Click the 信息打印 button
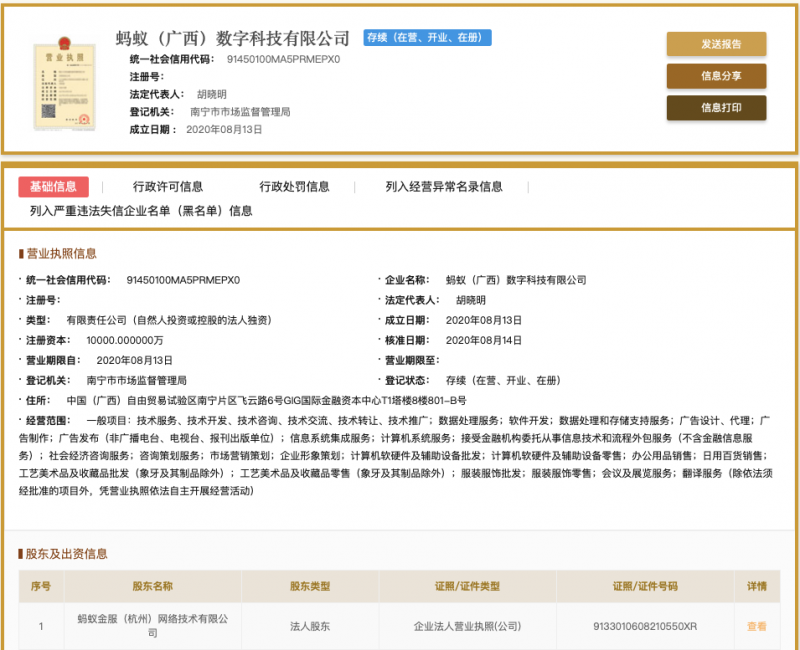This screenshot has width=800, height=650. pos(716,108)
